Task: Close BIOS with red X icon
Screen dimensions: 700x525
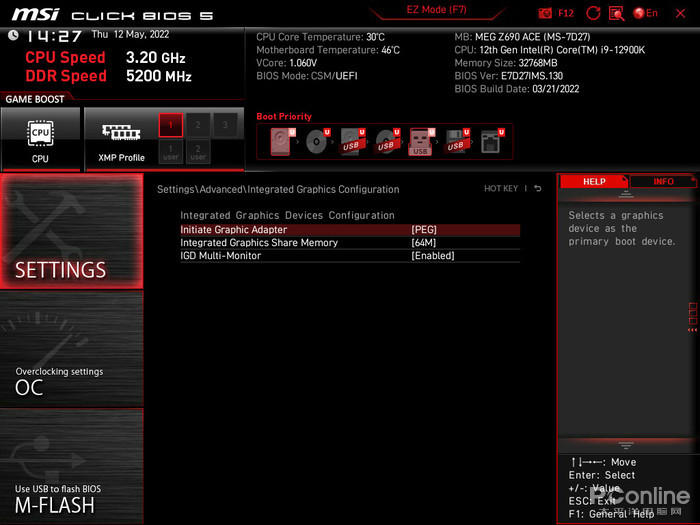Action: tap(680, 13)
